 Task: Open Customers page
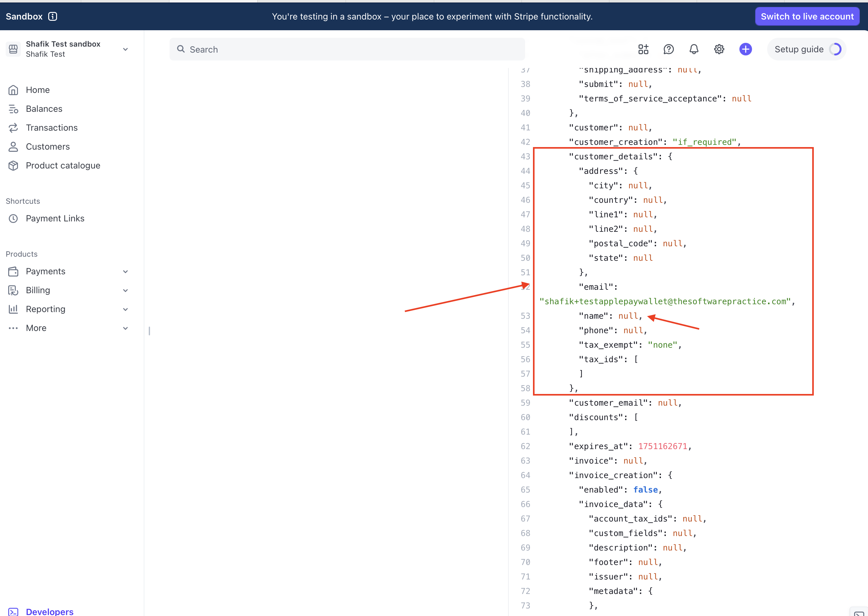pyautogui.click(x=48, y=147)
